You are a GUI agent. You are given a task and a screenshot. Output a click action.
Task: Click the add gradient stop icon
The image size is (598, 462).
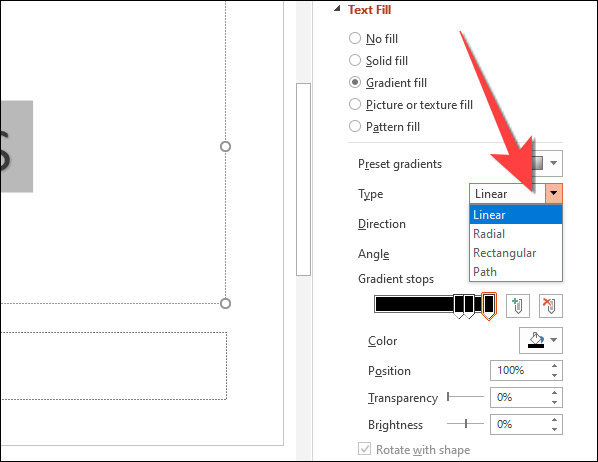tap(518, 306)
